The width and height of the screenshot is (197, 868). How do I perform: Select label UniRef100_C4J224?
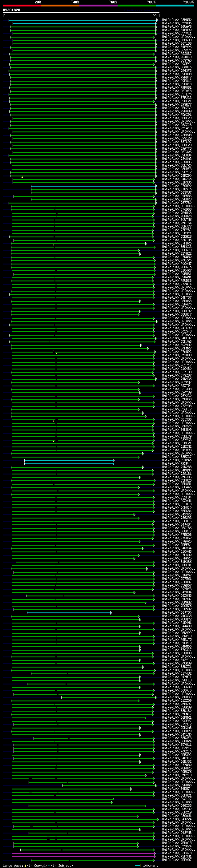177,819
